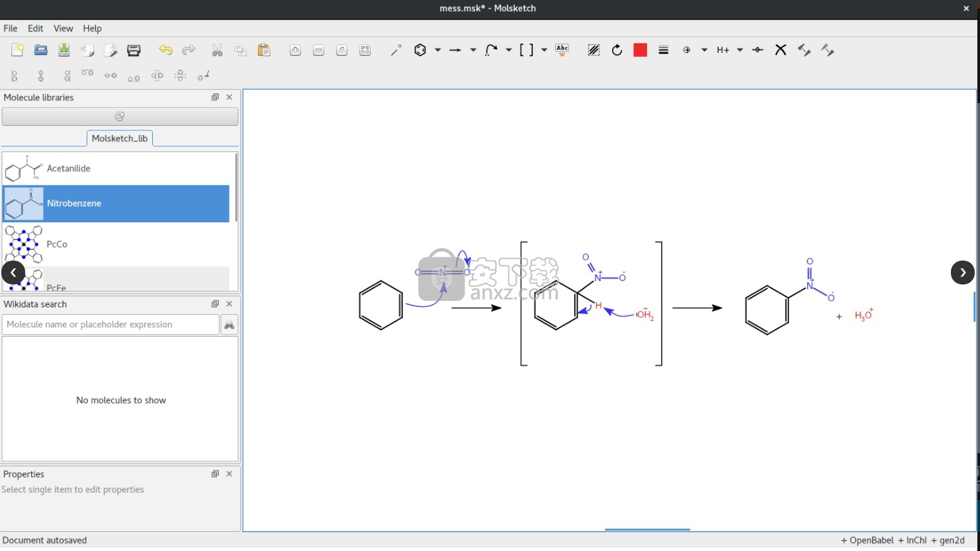Click the second clean-up brush icon

(x=827, y=50)
